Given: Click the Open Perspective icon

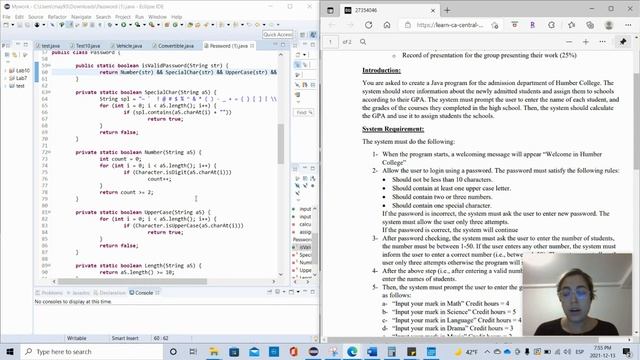Looking at the screenshot, I should coord(302,35).
